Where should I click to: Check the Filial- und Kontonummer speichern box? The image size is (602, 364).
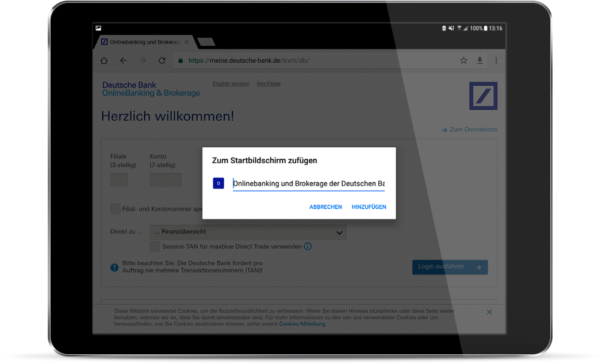pyautogui.click(x=116, y=209)
